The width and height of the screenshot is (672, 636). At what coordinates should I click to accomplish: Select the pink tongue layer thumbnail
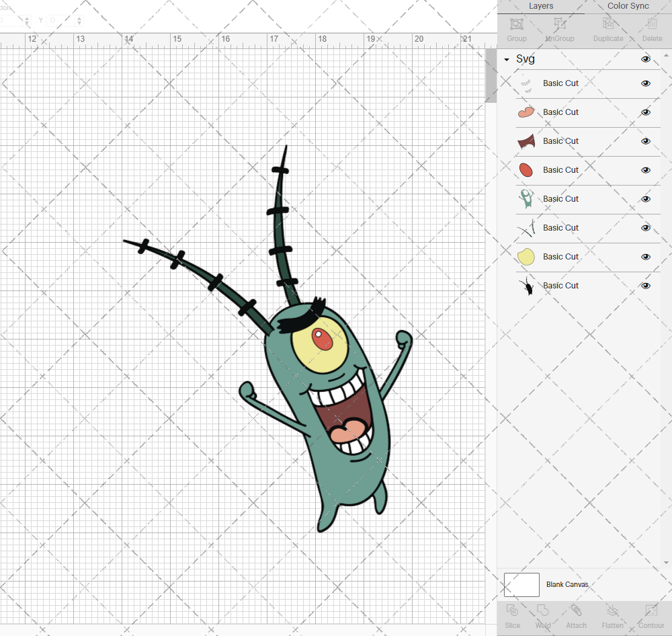[x=526, y=112]
